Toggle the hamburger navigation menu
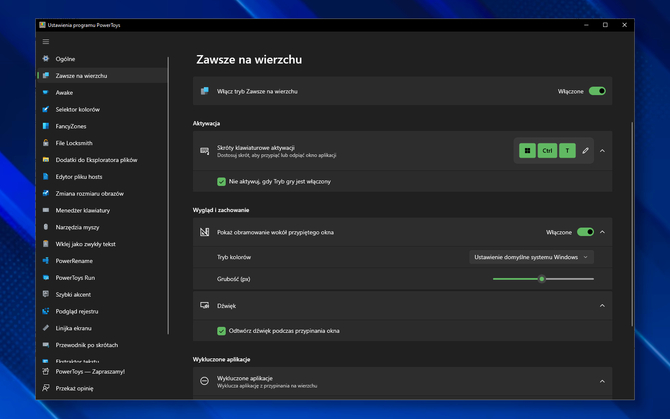 [x=46, y=41]
